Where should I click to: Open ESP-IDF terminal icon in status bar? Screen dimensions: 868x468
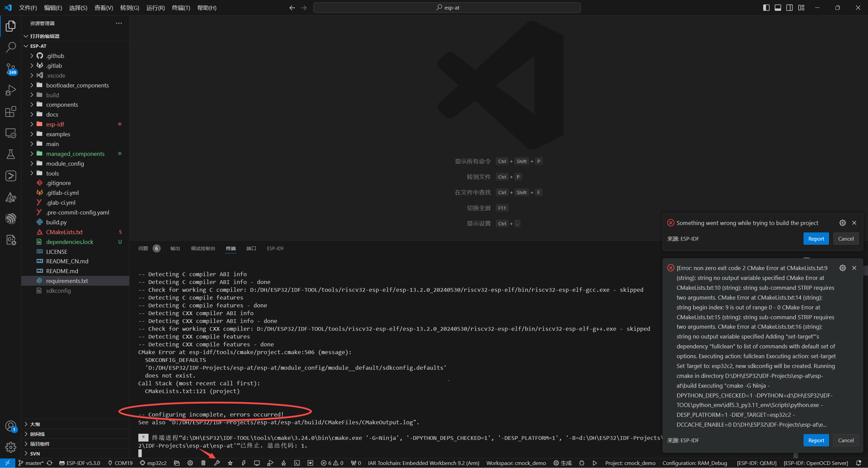[297, 463]
